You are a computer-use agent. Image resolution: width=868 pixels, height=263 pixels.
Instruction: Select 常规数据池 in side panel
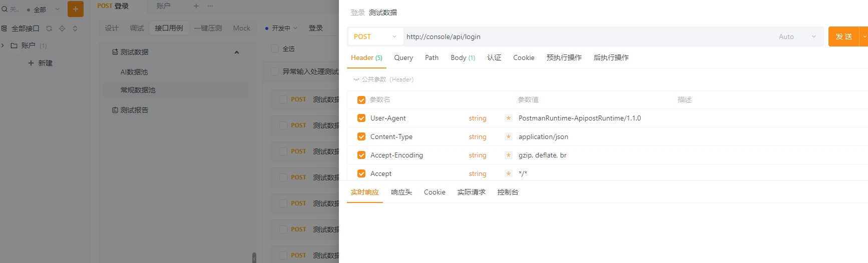pos(175,90)
